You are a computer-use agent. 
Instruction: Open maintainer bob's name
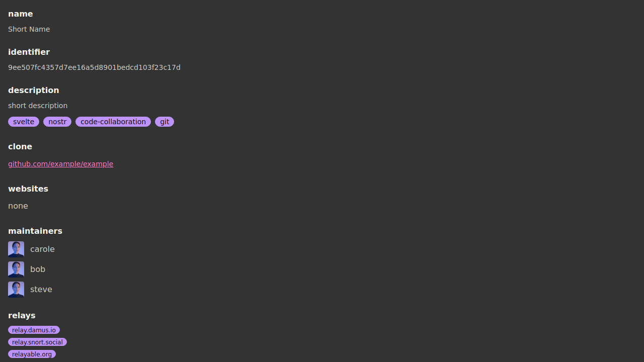38,269
